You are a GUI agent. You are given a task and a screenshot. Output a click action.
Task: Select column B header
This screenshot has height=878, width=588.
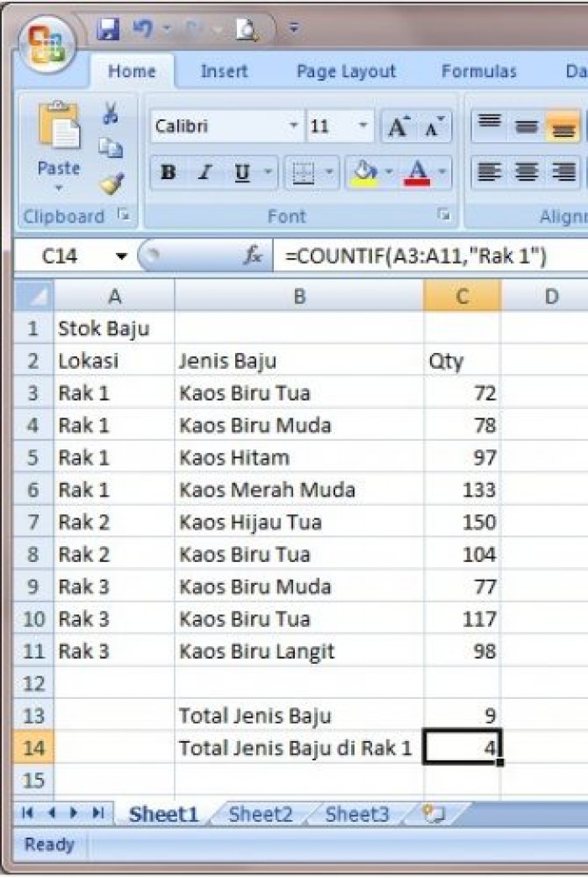299,296
